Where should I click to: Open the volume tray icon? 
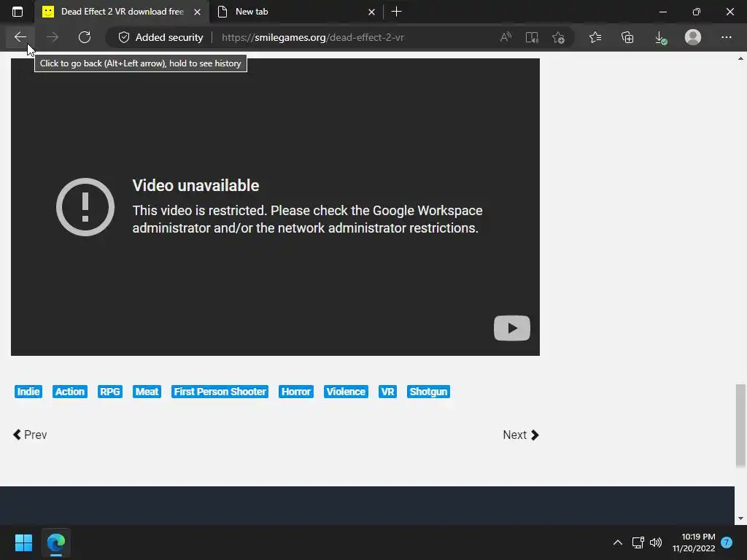pyautogui.click(x=656, y=542)
